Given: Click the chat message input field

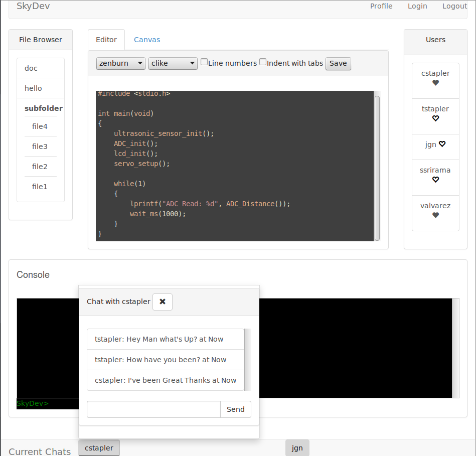Looking at the screenshot, I should [153, 409].
